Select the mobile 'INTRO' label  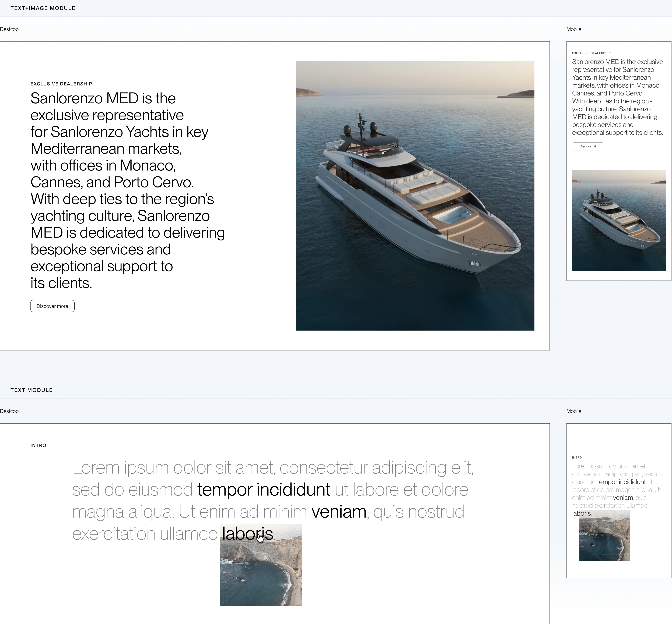577,458
